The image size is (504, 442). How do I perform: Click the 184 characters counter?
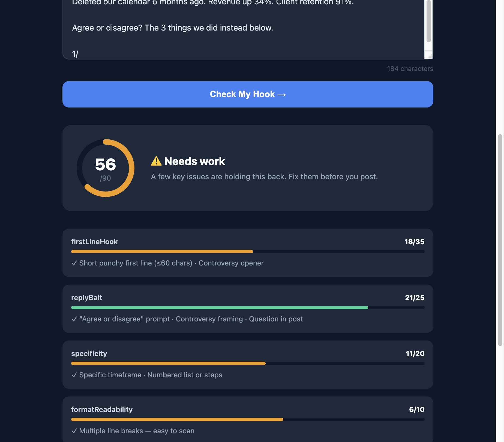point(410,69)
